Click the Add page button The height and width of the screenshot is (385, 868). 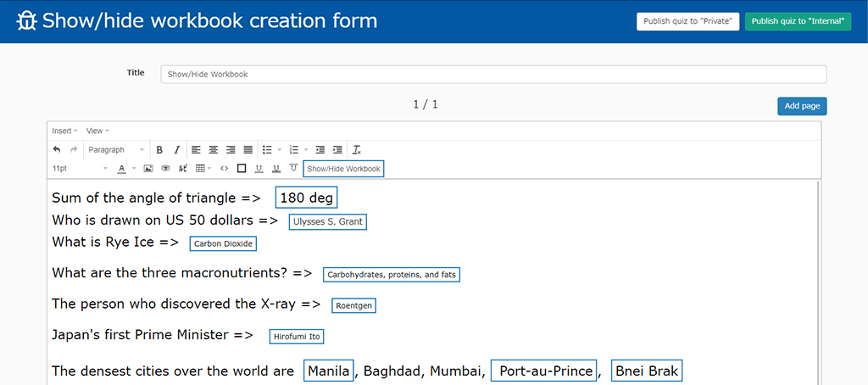[801, 106]
